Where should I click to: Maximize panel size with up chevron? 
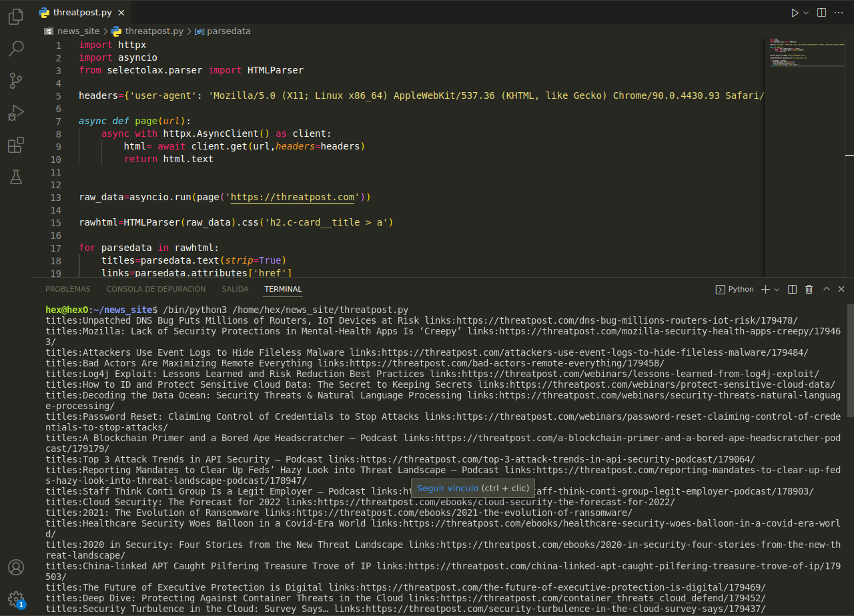click(827, 289)
